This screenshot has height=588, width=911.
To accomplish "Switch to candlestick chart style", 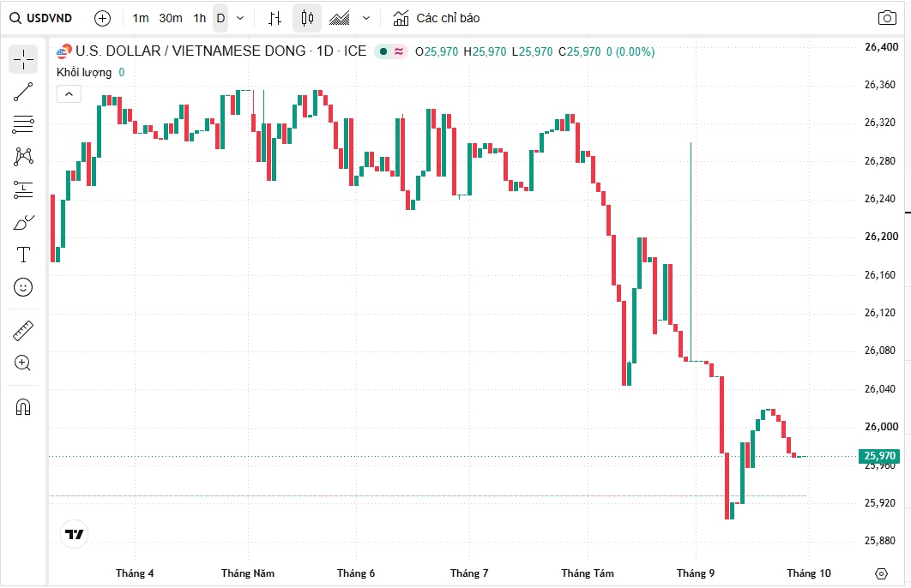I will click(x=307, y=18).
